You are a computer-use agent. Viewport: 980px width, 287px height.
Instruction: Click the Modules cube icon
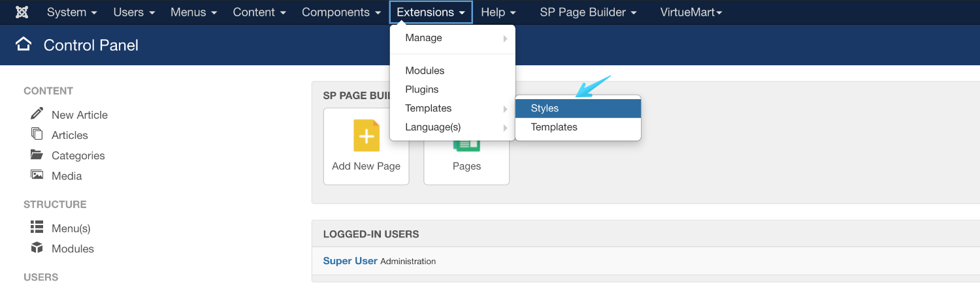tap(37, 248)
